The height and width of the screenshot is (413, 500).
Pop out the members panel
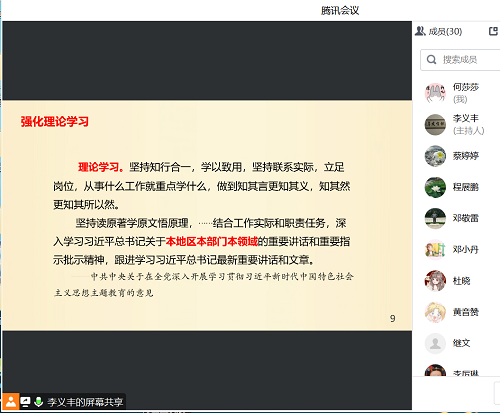pyautogui.click(x=493, y=31)
